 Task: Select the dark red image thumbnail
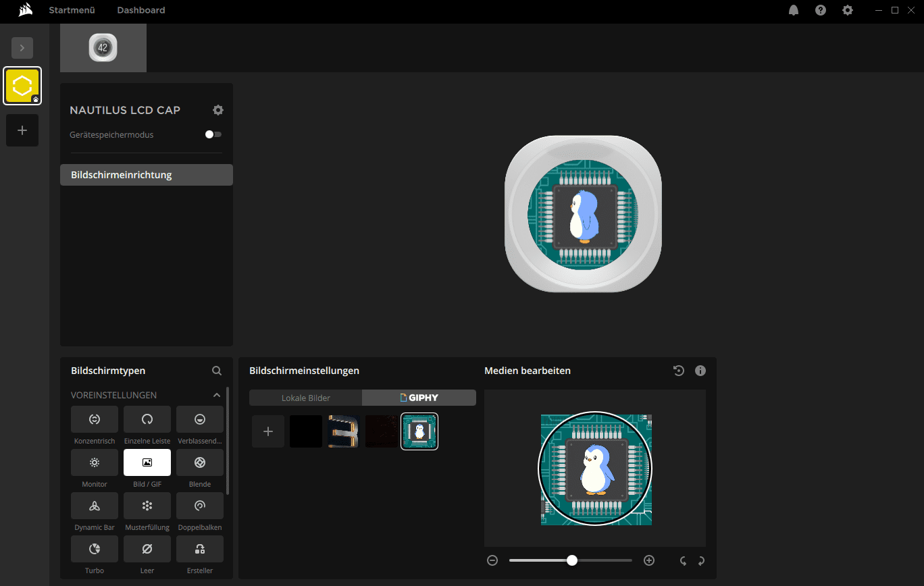click(x=382, y=431)
